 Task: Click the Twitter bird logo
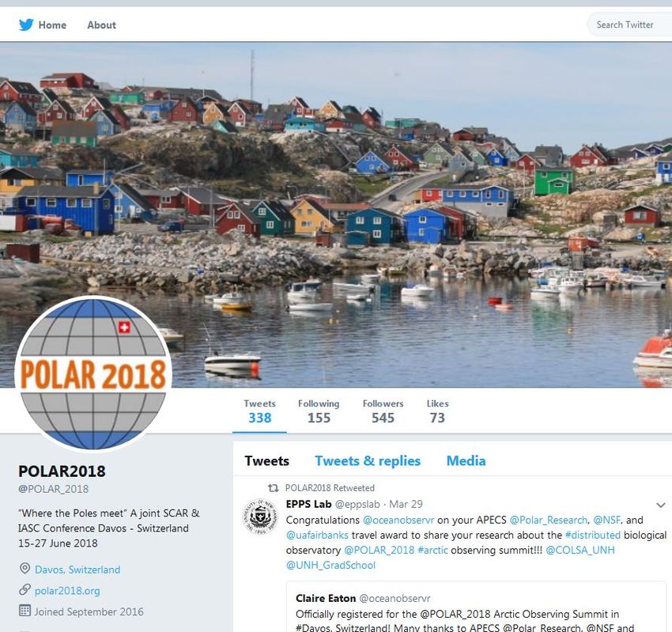coord(26,25)
